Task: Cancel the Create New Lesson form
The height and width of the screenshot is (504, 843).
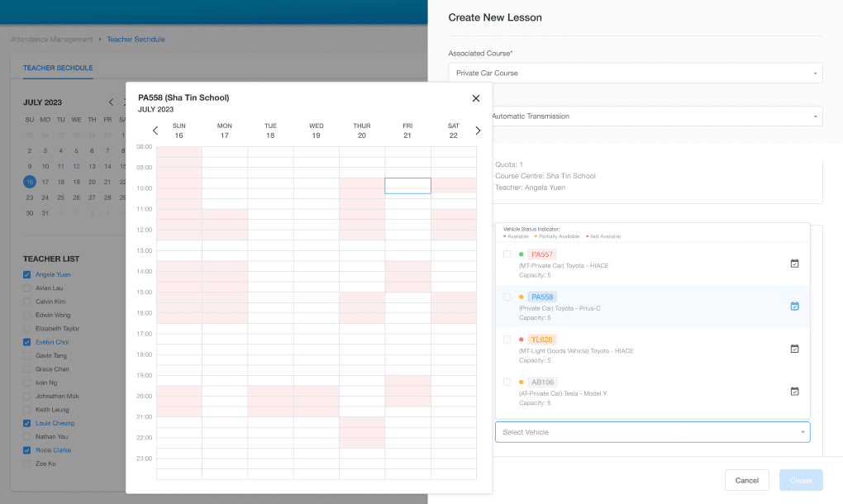Action: pos(746,480)
